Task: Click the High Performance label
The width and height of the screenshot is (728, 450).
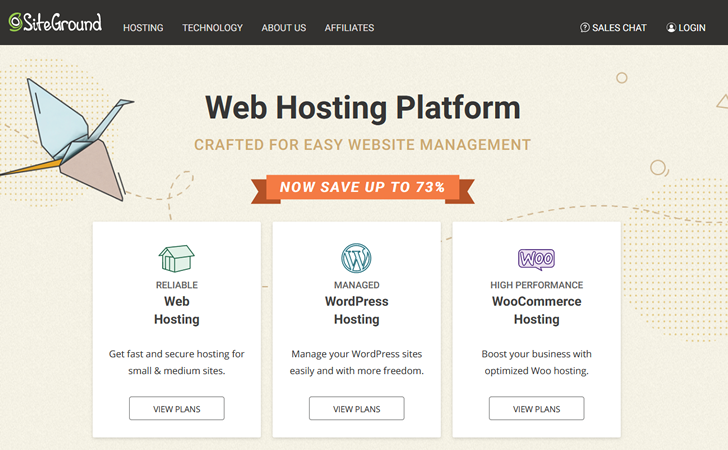Action: 537,285
